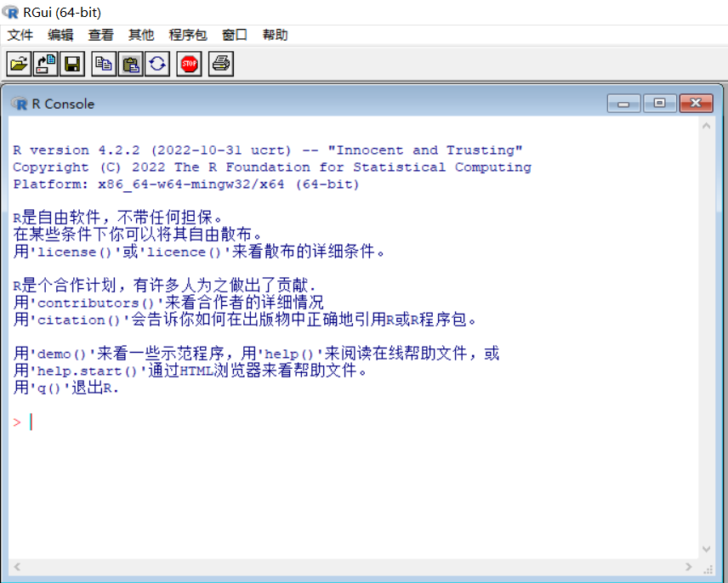Viewport: 728px width, 583px height.
Task: Click the Copyright 2022 R Foundation line
Action: click(272, 167)
